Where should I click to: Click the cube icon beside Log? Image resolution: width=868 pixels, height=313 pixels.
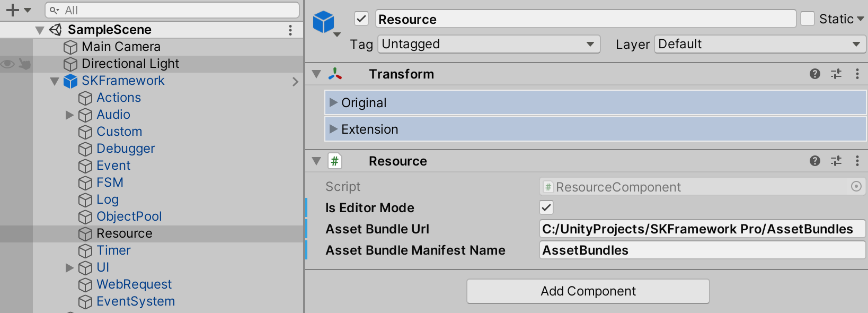pos(85,200)
